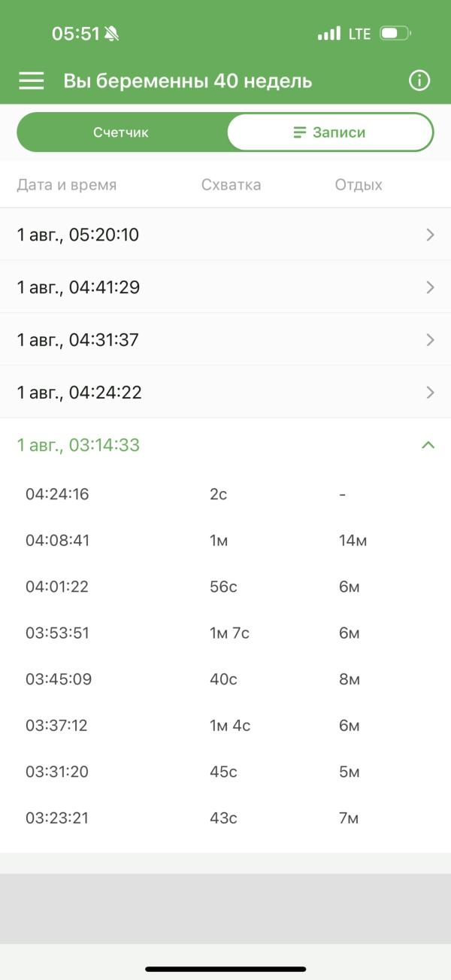The image size is (451, 980).
Task: Open session 1 авг., 05:20:10
Action: [x=78, y=235]
